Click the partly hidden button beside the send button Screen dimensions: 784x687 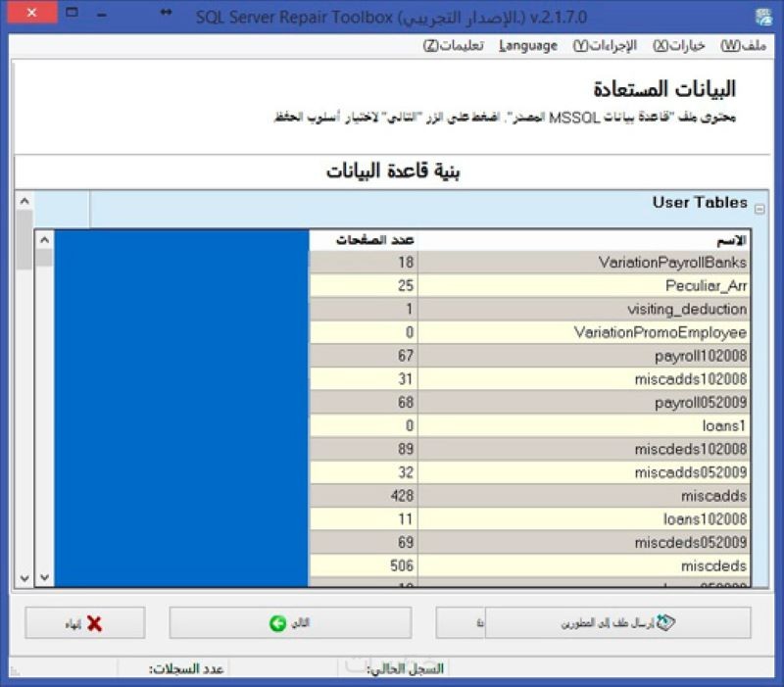point(460,622)
